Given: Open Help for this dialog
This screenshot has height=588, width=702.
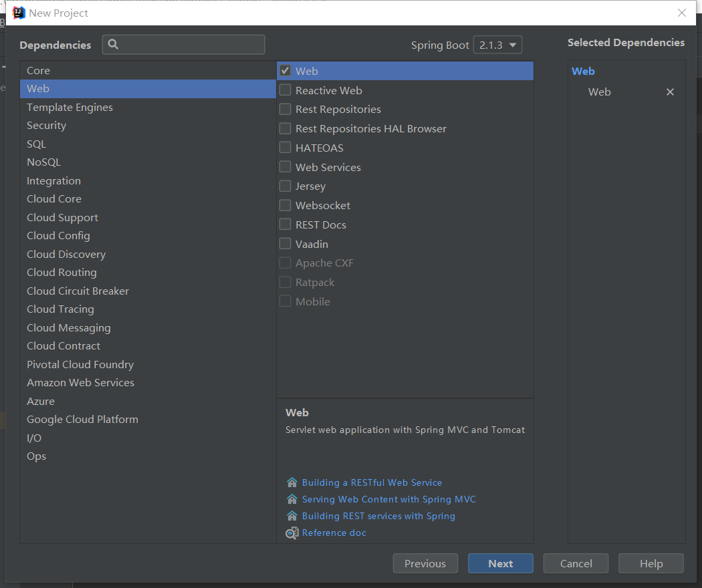Looking at the screenshot, I should [x=651, y=563].
